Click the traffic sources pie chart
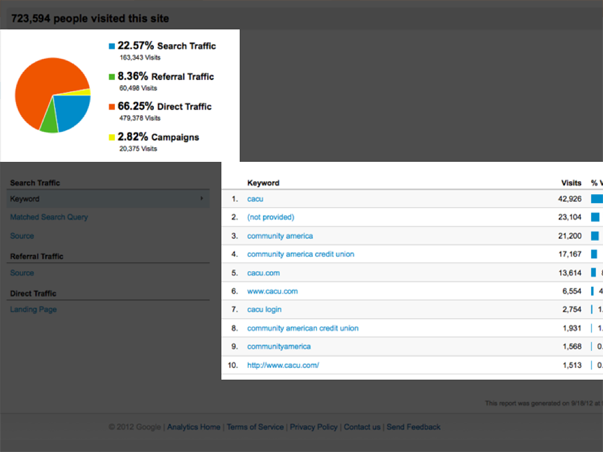The width and height of the screenshot is (603, 452). coord(53,95)
